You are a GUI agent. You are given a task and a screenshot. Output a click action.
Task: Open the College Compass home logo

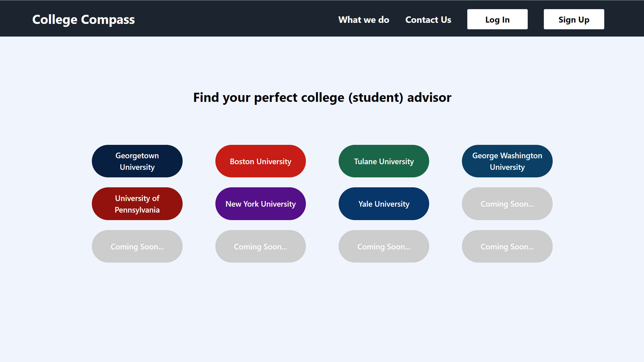tap(83, 20)
